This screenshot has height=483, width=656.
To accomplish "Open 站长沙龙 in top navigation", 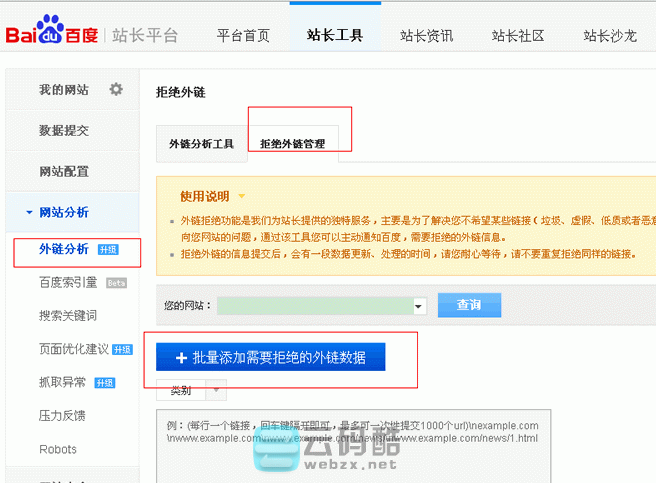I will click(x=610, y=36).
